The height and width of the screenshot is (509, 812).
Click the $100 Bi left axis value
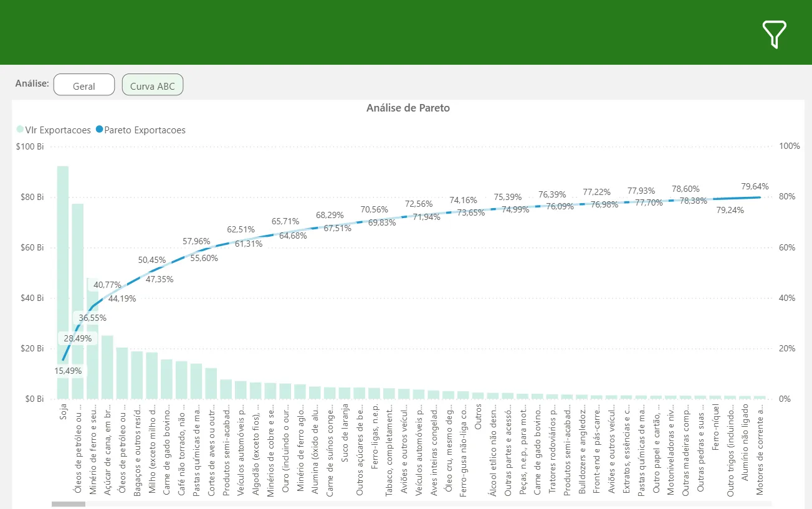tap(31, 146)
